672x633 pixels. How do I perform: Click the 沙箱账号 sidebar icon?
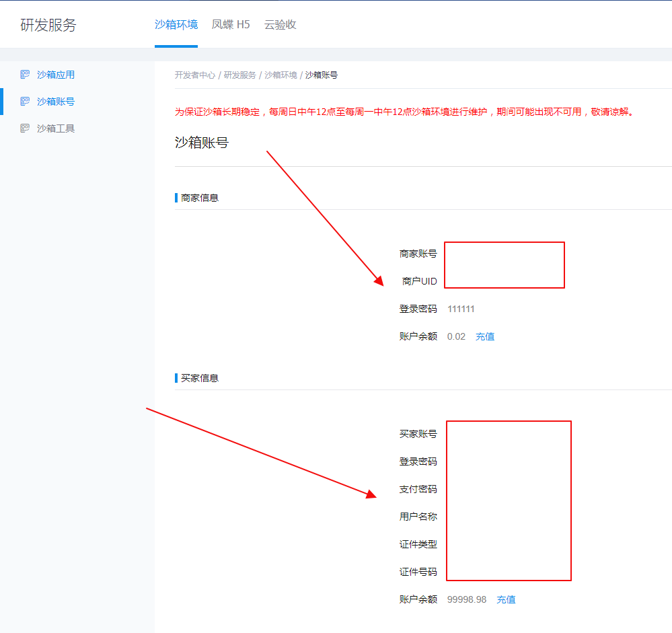click(x=25, y=101)
